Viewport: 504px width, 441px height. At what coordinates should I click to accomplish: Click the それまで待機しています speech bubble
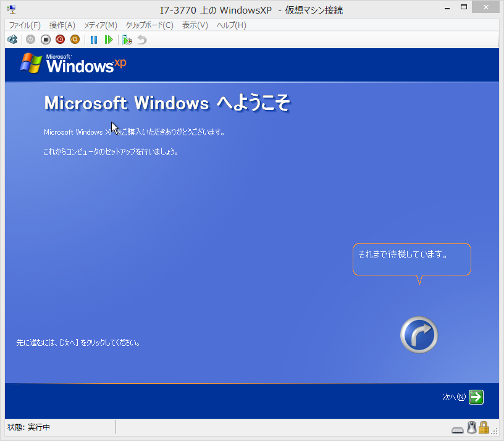click(x=412, y=259)
